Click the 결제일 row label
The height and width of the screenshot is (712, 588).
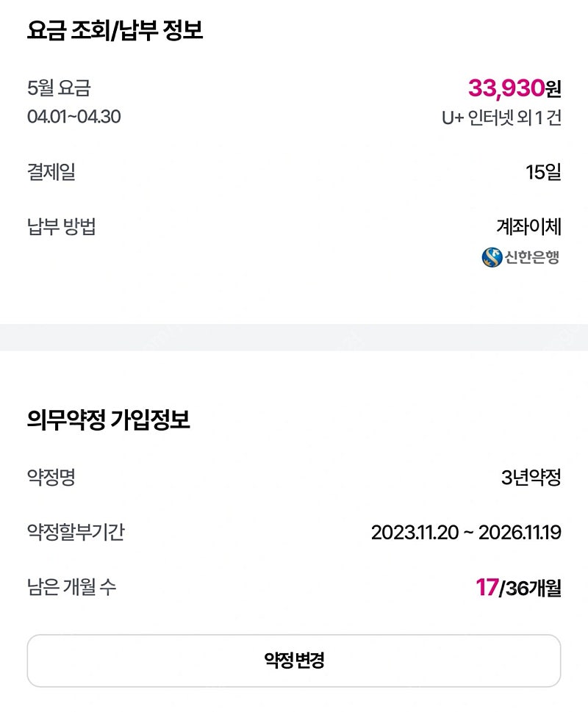pyautogui.click(x=51, y=172)
